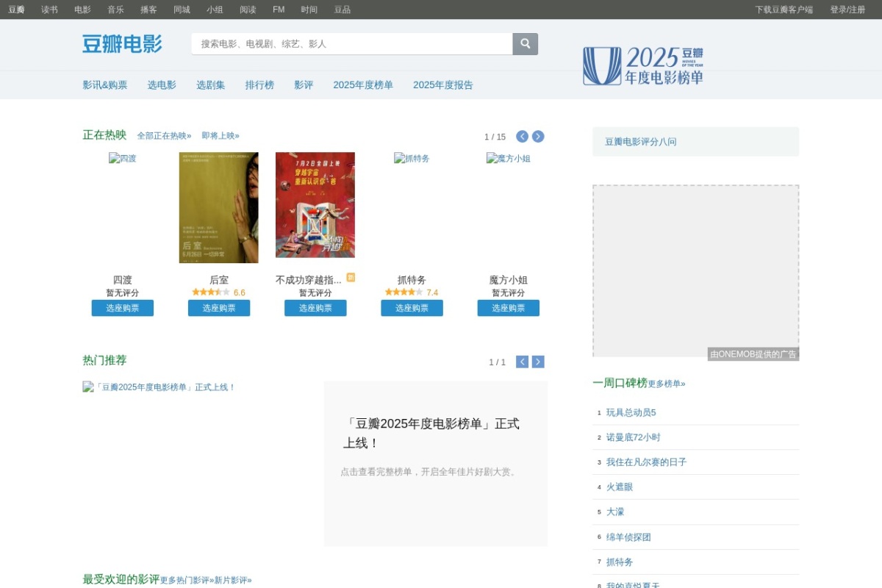The image size is (882, 588).
Task: Click 登录/注册 link
Action: (x=847, y=10)
